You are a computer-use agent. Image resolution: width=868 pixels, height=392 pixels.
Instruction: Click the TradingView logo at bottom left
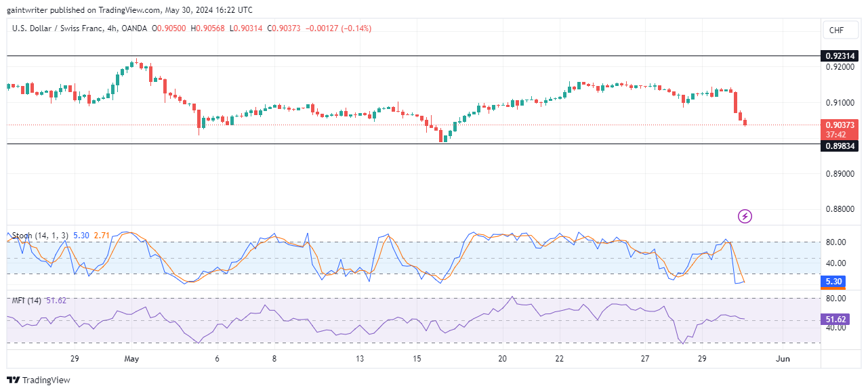[39, 380]
